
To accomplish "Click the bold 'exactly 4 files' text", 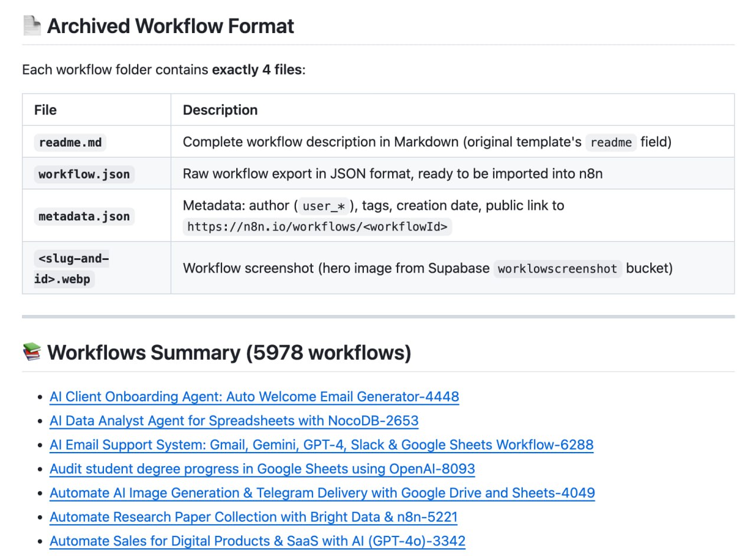I will (257, 70).
